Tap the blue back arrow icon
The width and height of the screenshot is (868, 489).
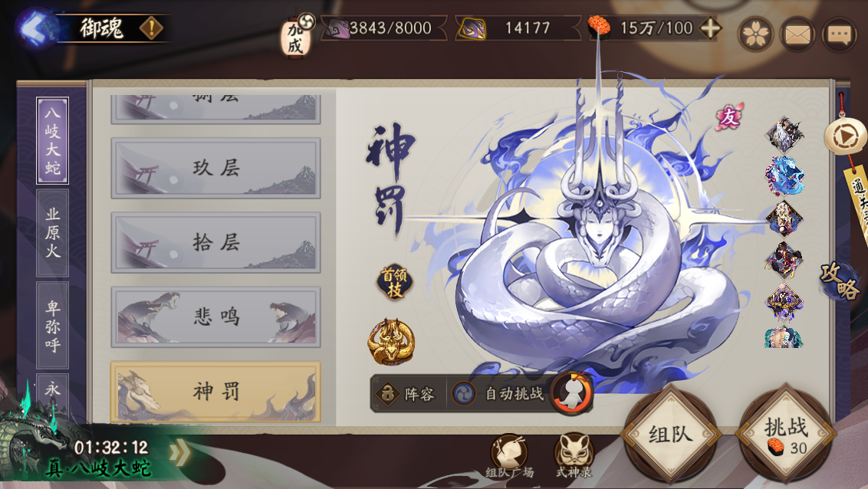click(36, 28)
